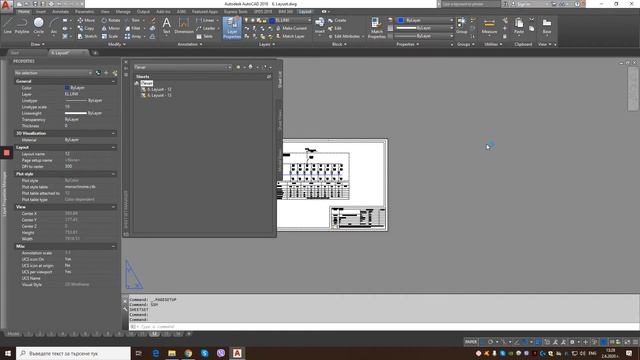Open the Annotate ribbon tab

click(60, 11)
